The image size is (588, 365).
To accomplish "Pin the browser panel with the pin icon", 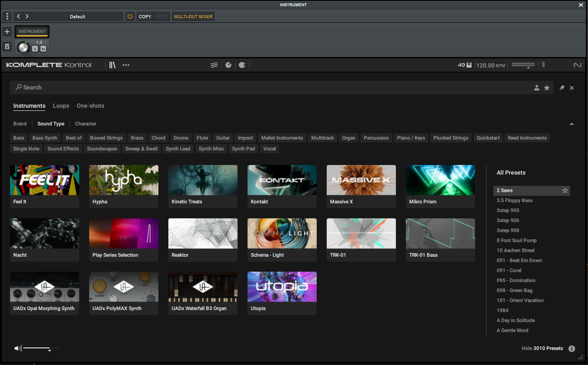I will coord(562,87).
